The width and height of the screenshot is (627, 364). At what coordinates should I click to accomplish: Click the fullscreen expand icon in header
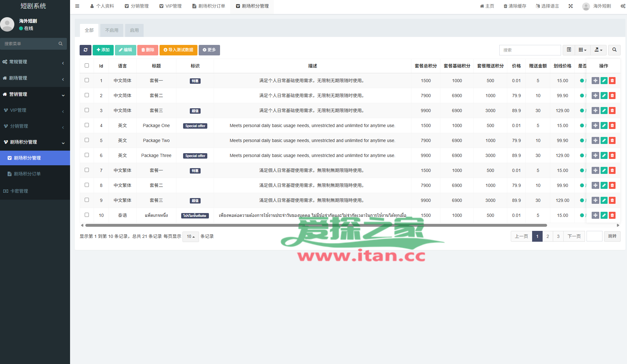571,6
